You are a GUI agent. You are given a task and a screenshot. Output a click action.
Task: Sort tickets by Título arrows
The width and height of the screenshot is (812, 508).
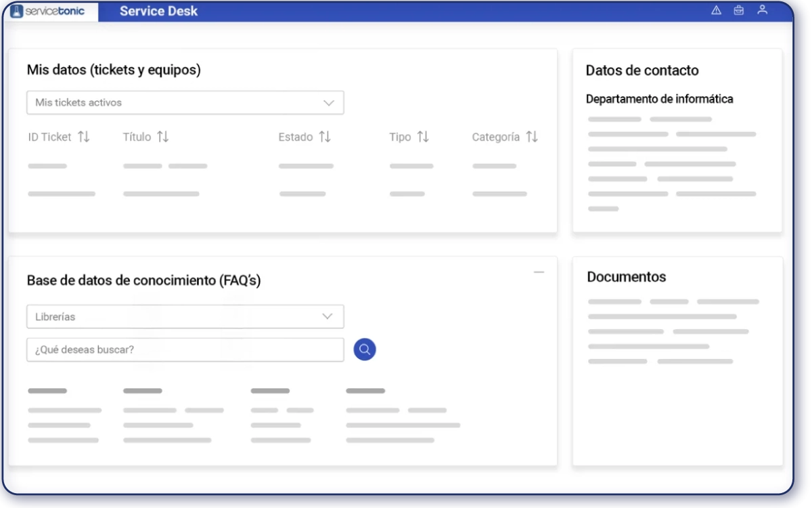click(163, 137)
